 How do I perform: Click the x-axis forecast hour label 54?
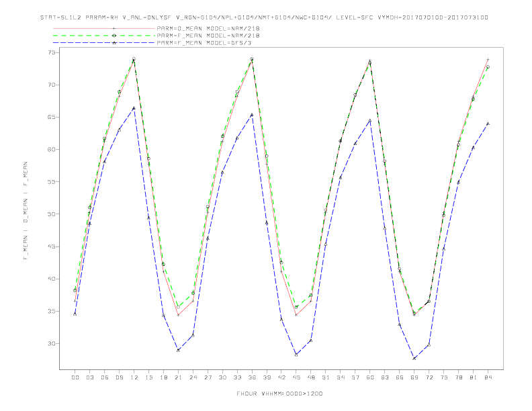[x=341, y=377]
